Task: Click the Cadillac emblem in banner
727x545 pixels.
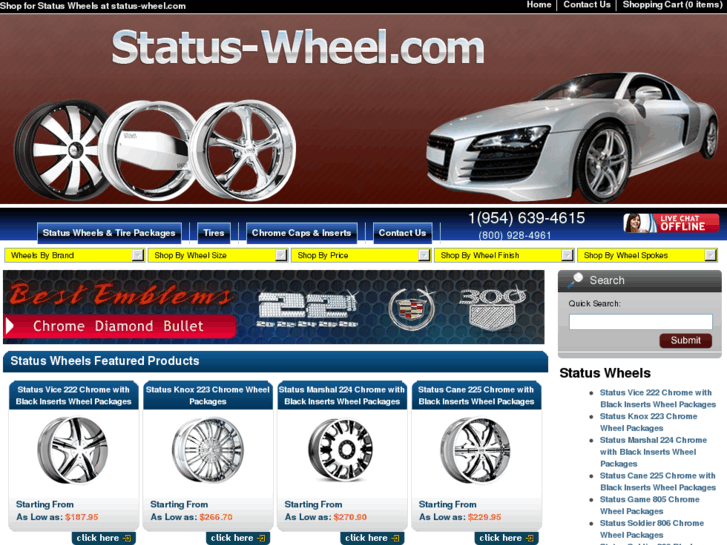Action: coord(411,308)
